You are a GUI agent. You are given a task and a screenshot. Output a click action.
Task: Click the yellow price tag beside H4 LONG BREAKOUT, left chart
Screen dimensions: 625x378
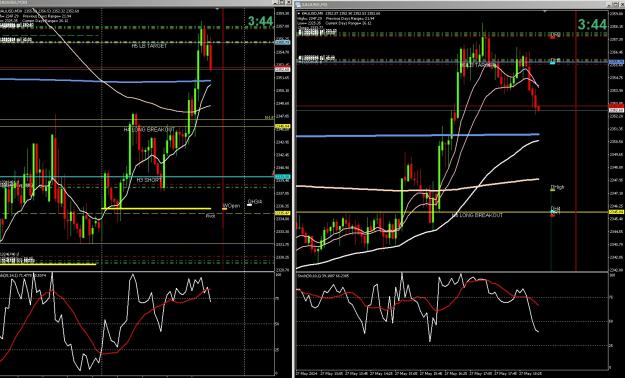click(283, 126)
